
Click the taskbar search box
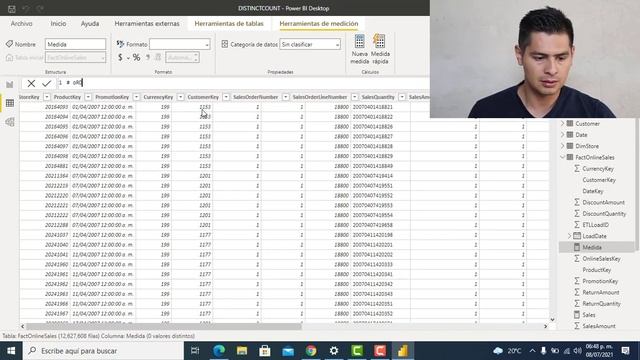[103, 351]
